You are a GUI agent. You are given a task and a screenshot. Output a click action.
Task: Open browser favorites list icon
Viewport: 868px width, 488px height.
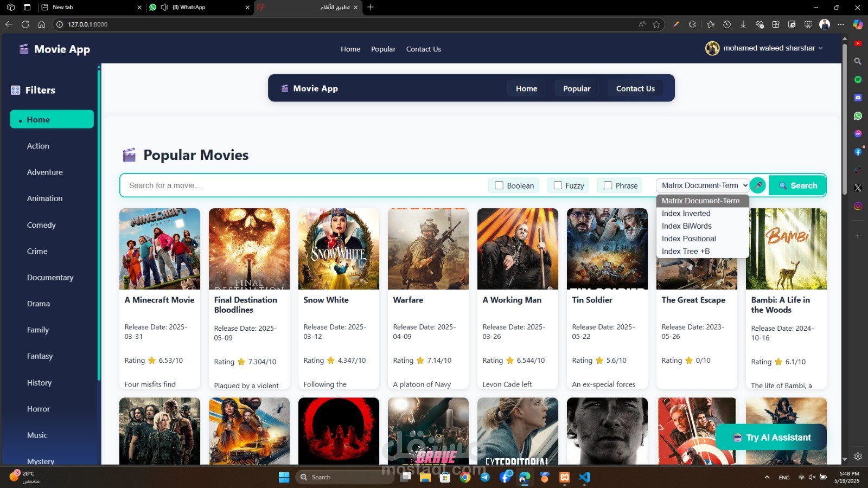pos(711,24)
